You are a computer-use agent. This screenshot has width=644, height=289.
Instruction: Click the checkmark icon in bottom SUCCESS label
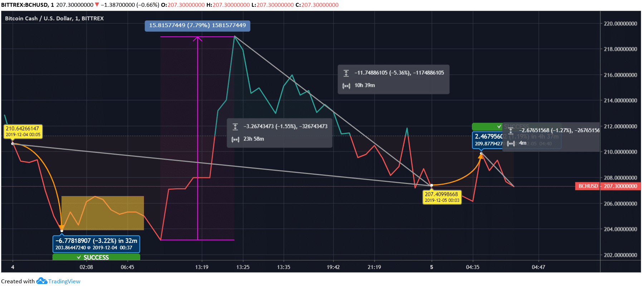(x=79, y=258)
